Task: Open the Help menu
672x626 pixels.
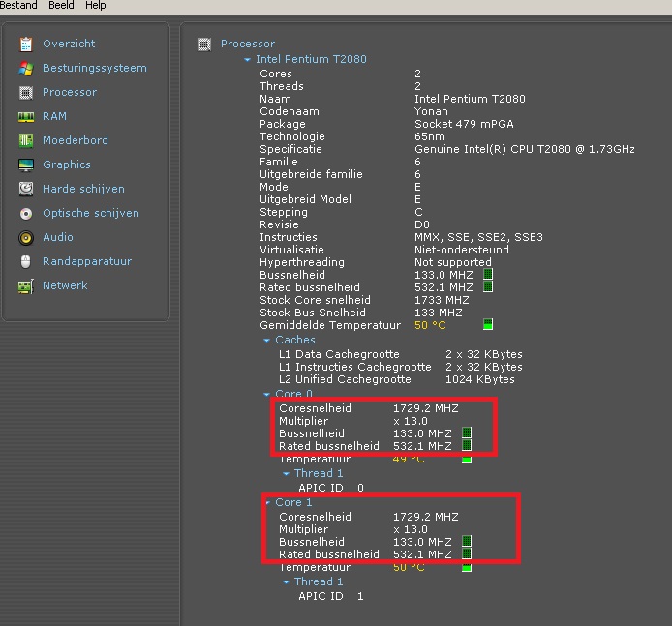Action: 96,5
